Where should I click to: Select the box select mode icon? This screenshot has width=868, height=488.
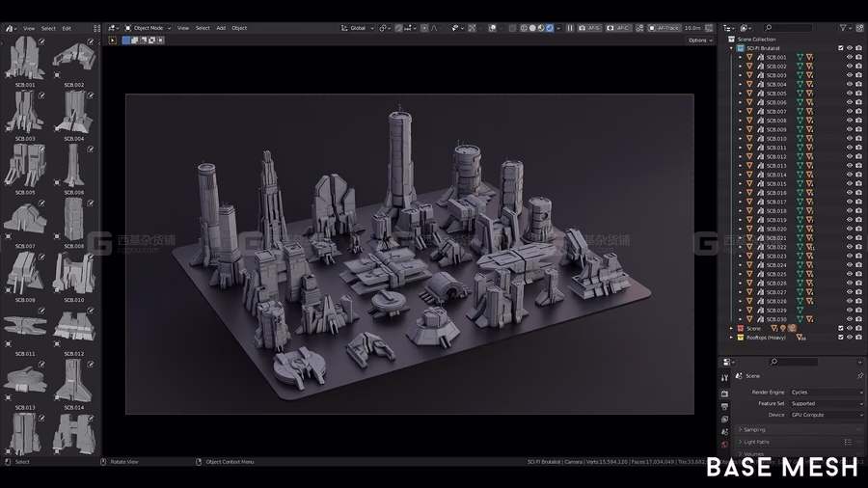[x=126, y=40]
